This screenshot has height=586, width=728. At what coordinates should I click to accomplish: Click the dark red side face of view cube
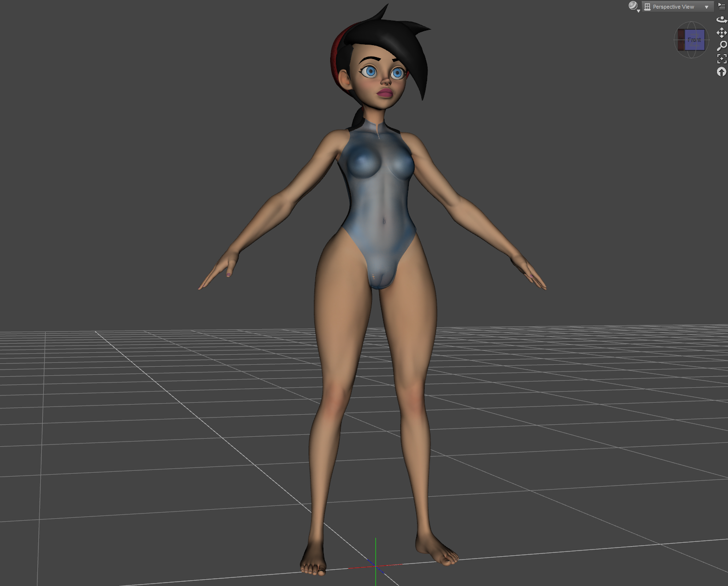[681, 39]
